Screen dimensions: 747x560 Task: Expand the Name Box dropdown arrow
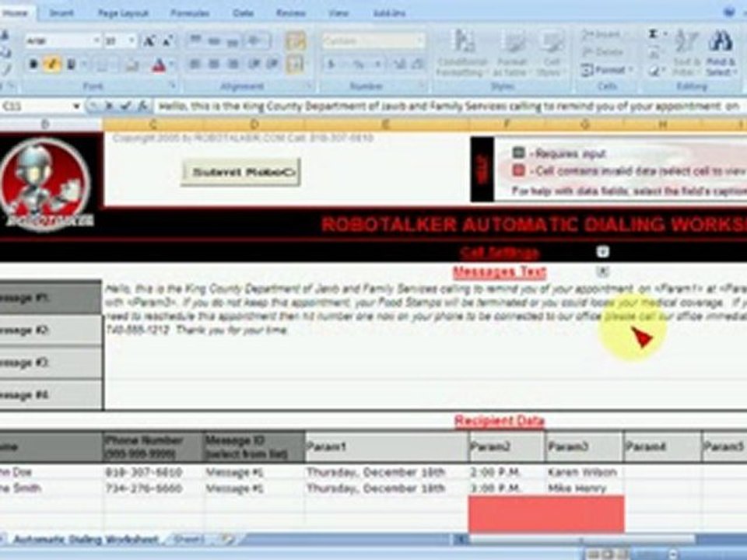click(75, 107)
